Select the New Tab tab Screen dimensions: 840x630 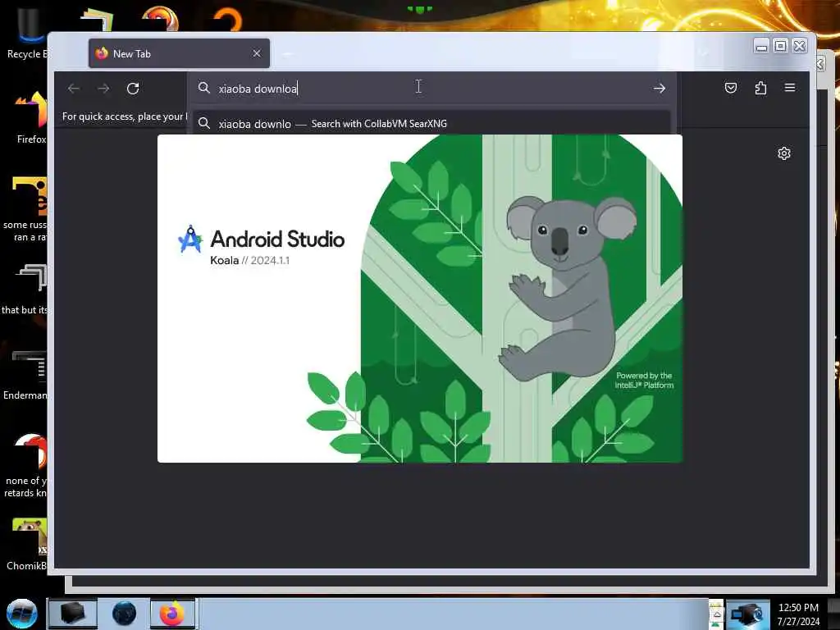point(179,53)
